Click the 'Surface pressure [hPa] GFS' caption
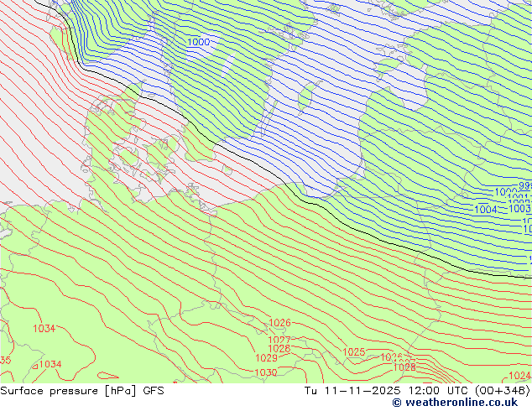Viewport: 532px width, 411px height. [x=82, y=391]
